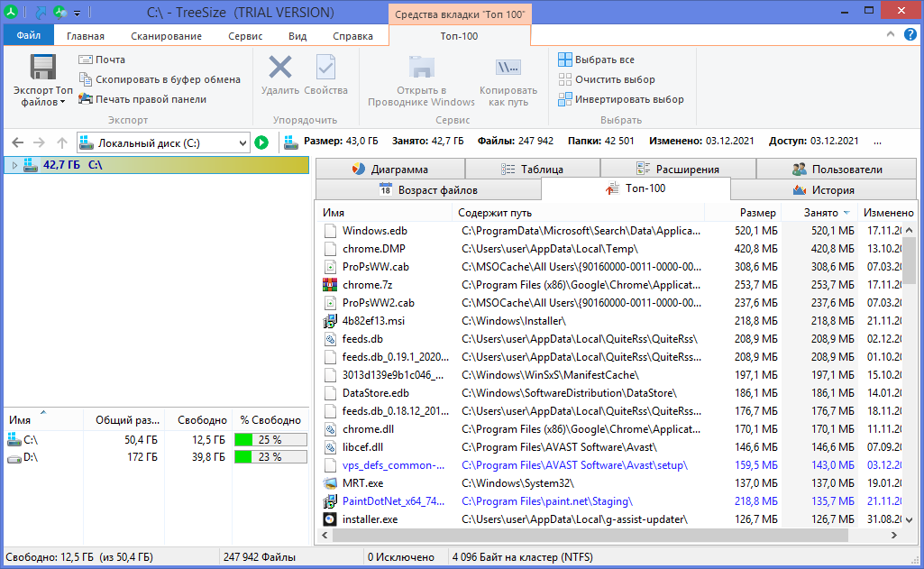
Task: Click the Export Top files floppy icon
Action: tap(43, 68)
